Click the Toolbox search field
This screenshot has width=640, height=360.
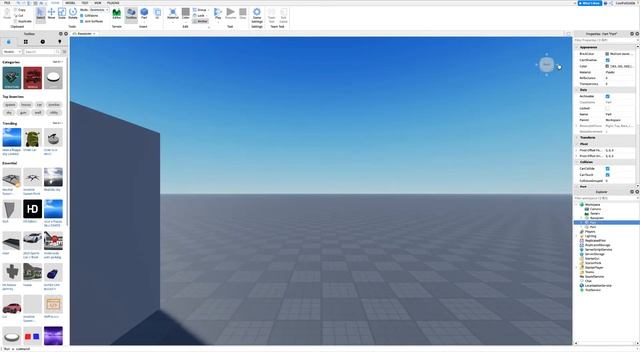42,52
